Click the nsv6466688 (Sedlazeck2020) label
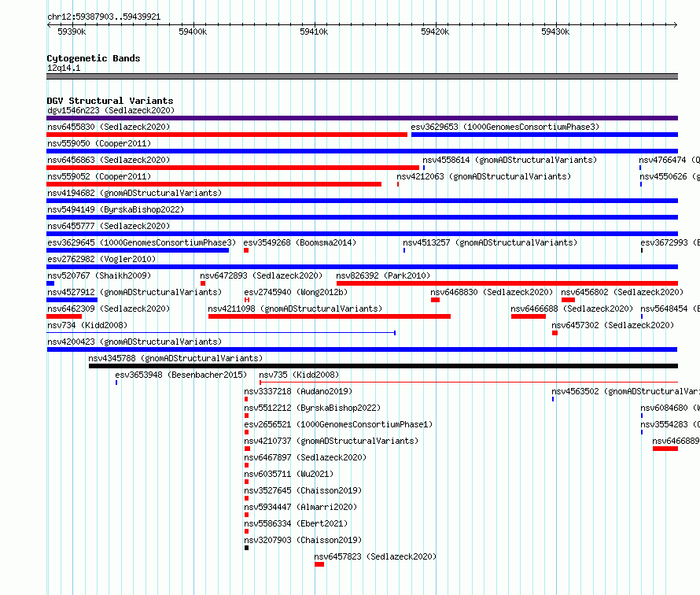Image resolution: width=700 pixels, height=595 pixels. pos(572,309)
